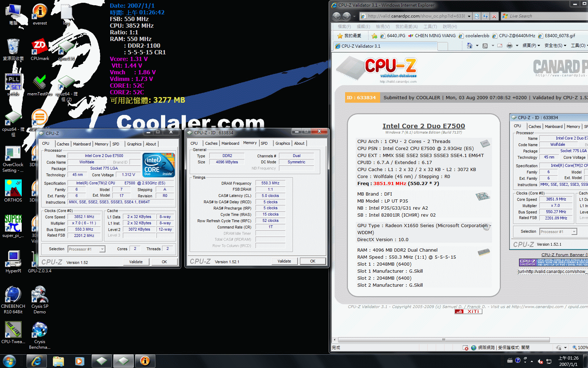Click the add to favorites star-arrow icon
588x368 pixels.
coord(374,36)
